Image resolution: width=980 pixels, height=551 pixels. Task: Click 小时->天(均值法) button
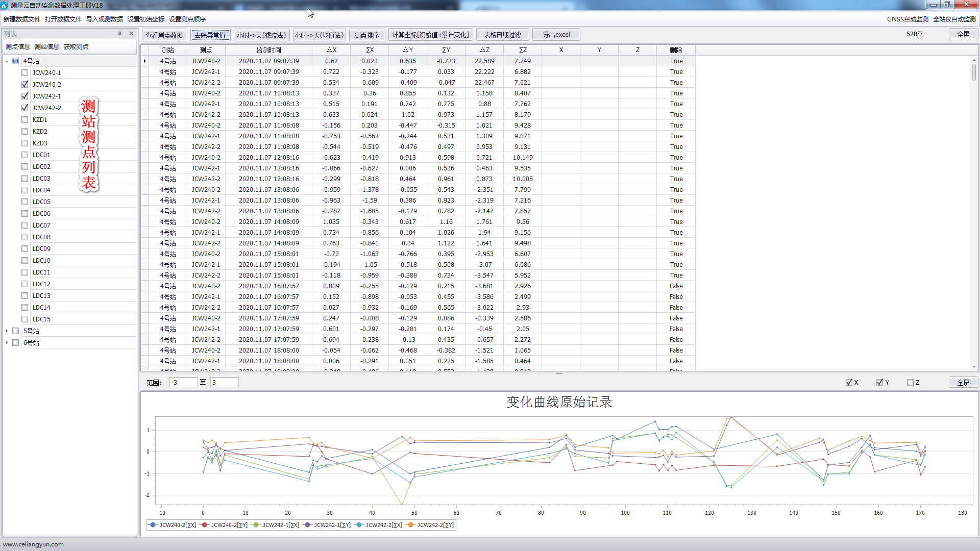[x=320, y=35]
